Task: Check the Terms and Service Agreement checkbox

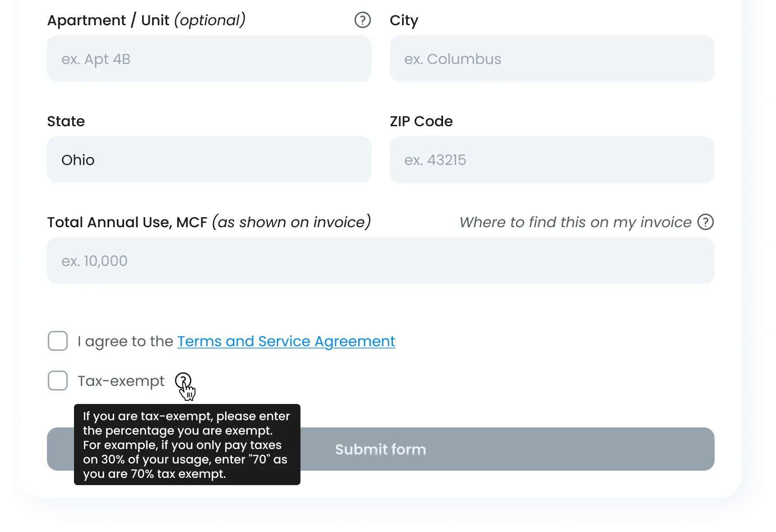Action: coord(57,341)
